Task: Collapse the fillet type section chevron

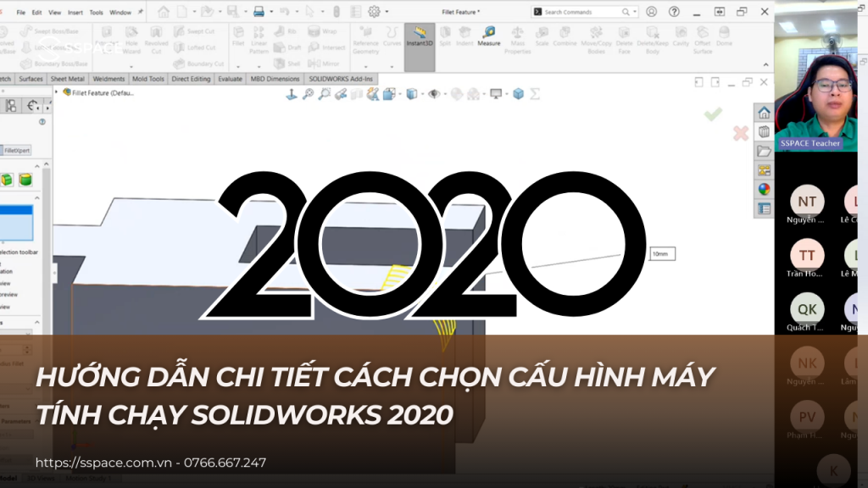Action: (x=37, y=166)
